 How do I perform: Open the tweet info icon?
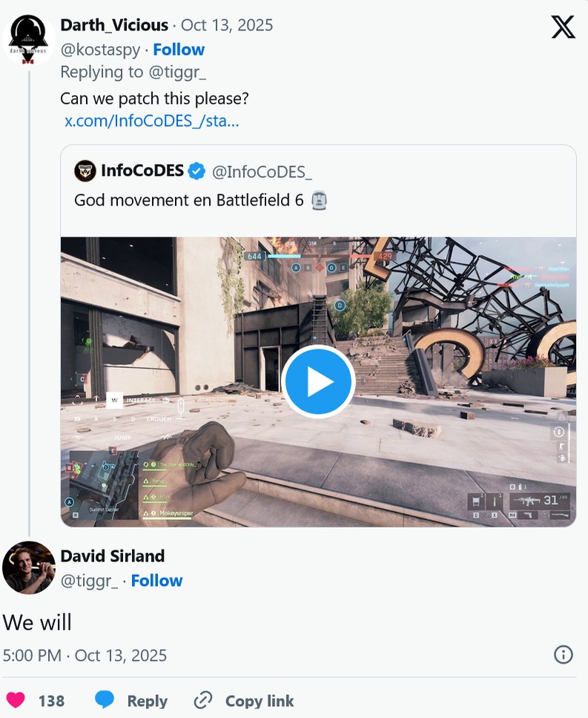[x=563, y=654]
